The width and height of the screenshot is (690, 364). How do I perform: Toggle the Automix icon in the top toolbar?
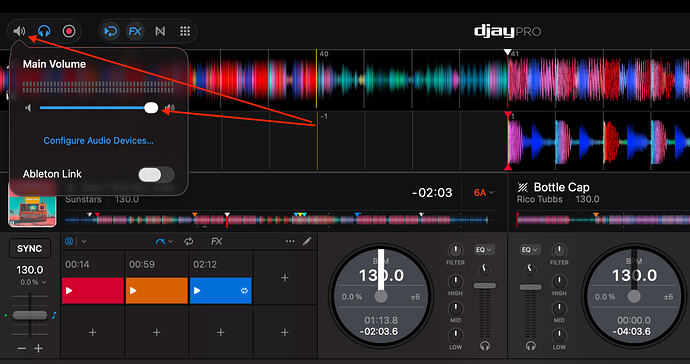(110, 31)
